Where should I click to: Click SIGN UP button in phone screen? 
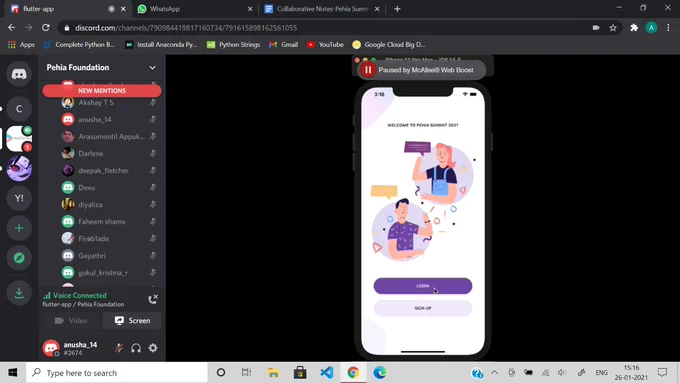click(423, 308)
